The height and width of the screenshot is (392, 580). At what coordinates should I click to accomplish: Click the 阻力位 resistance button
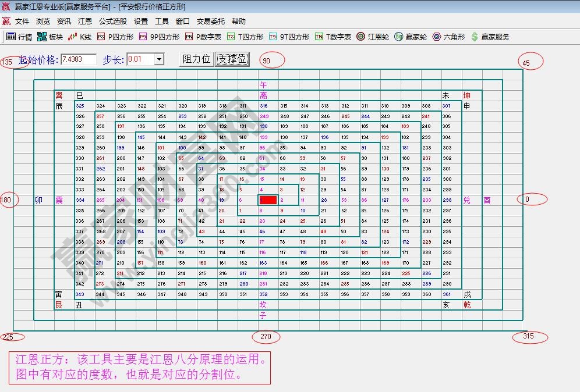coord(196,59)
